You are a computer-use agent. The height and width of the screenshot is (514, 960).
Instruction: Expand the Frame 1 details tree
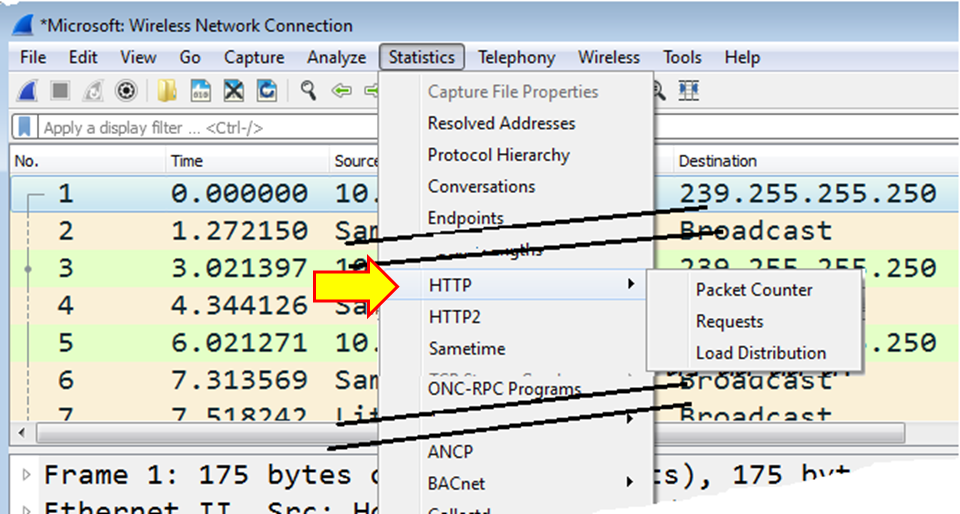tap(26, 475)
